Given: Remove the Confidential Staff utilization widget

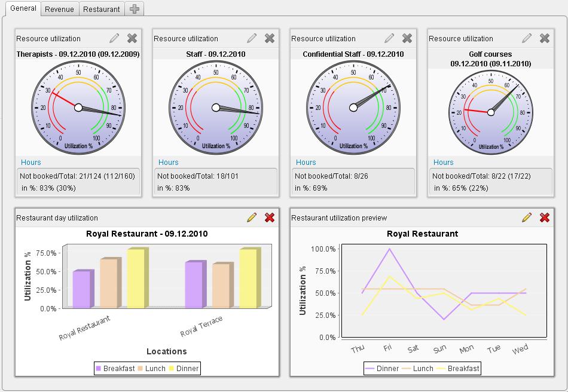Looking at the screenshot, I should tap(407, 38).
